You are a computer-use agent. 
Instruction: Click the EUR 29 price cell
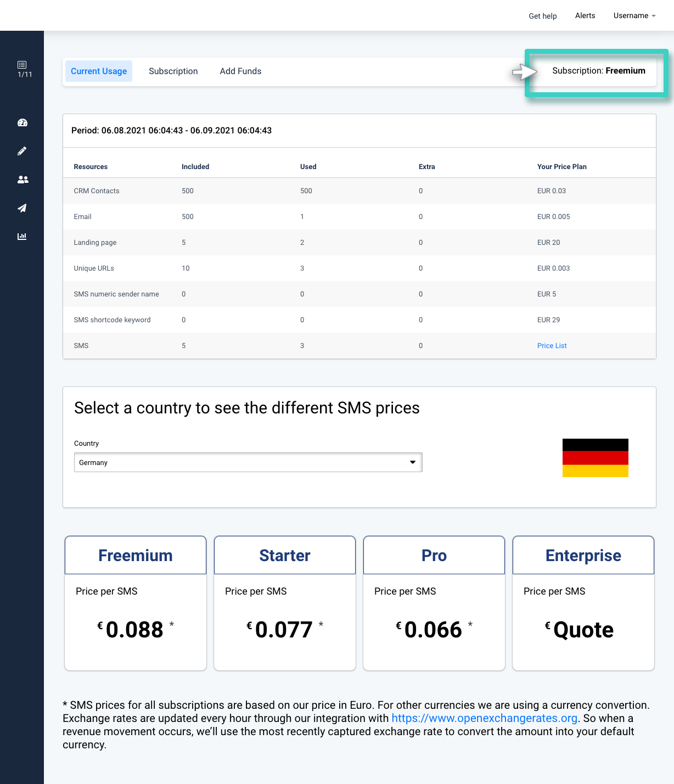[x=549, y=320]
